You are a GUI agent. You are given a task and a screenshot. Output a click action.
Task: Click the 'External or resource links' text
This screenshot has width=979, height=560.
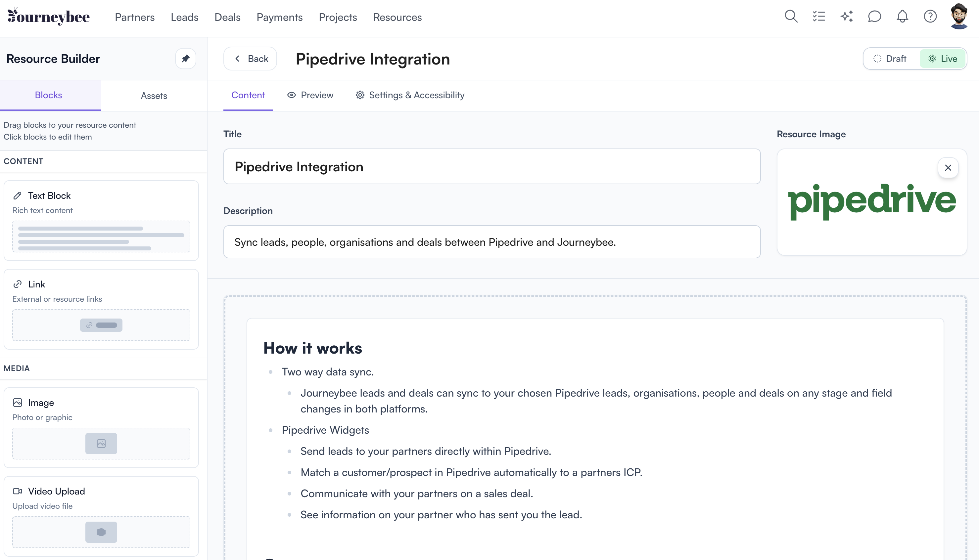[x=57, y=299]
